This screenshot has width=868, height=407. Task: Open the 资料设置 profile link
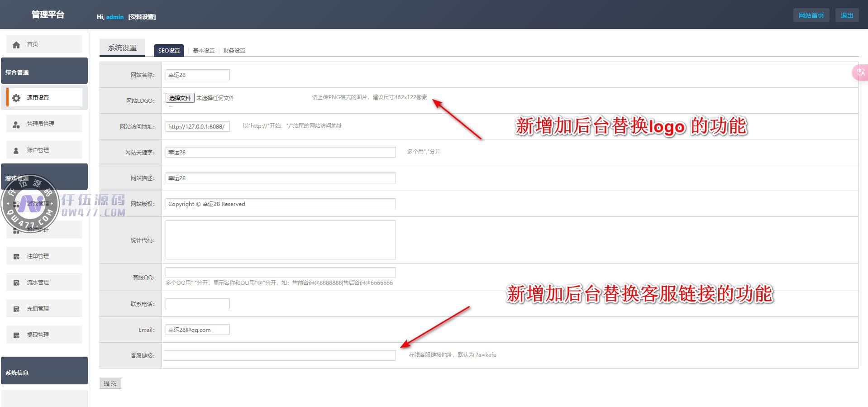point(142,17)
